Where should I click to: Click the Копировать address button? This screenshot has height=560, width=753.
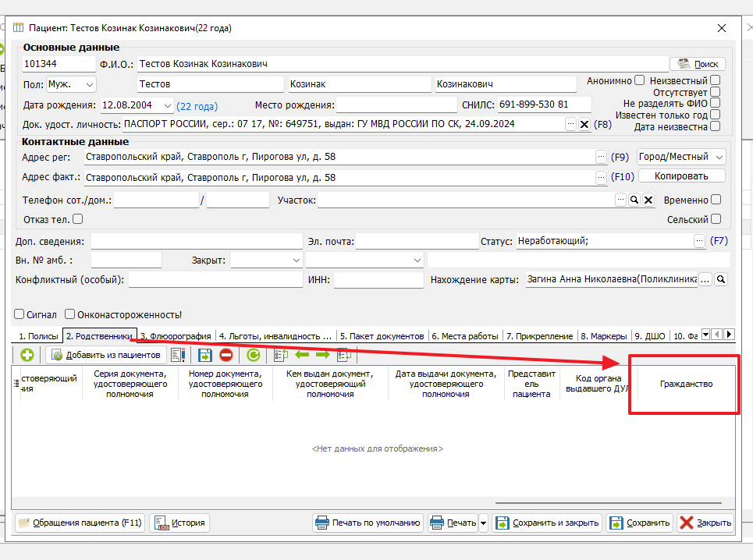click(681, 176)
